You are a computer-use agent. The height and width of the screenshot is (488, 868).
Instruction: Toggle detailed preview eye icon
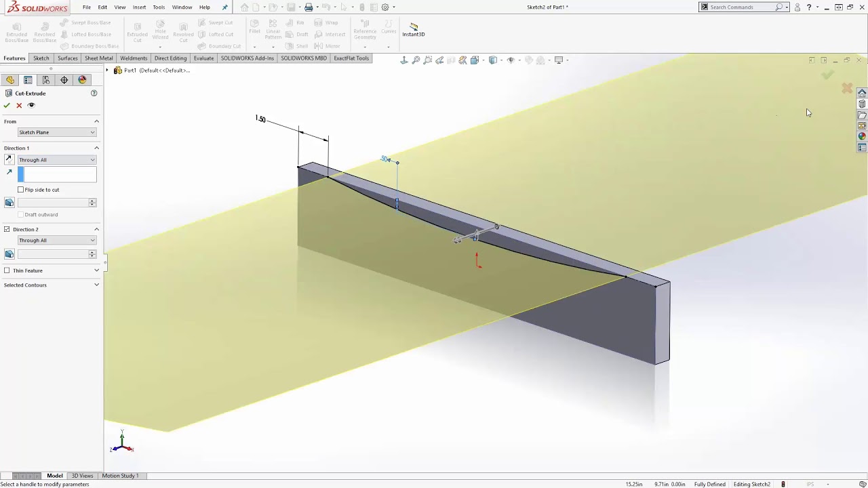tap(31, 105)
